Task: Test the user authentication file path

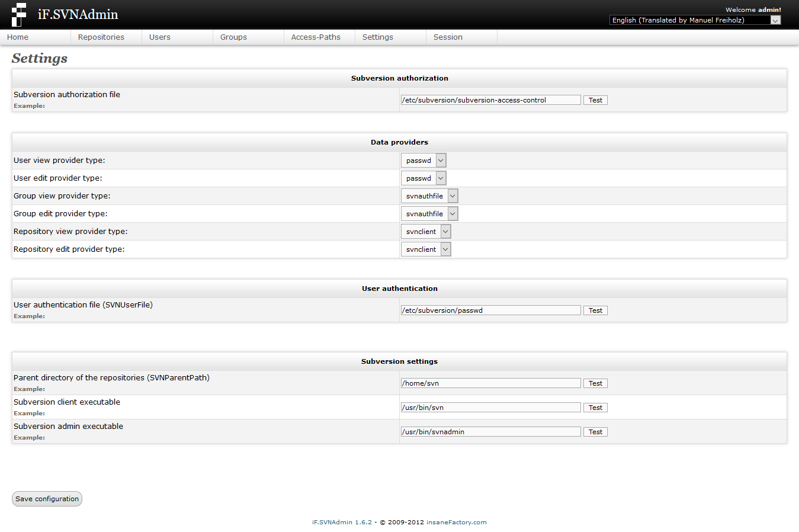Action: [595, 310]
